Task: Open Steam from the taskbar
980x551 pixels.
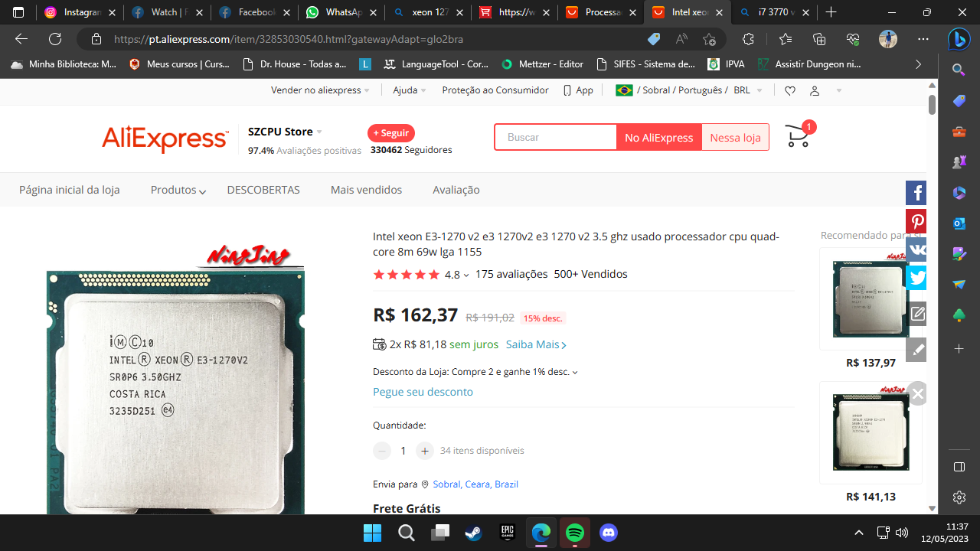Action: [x=474, y=533]
